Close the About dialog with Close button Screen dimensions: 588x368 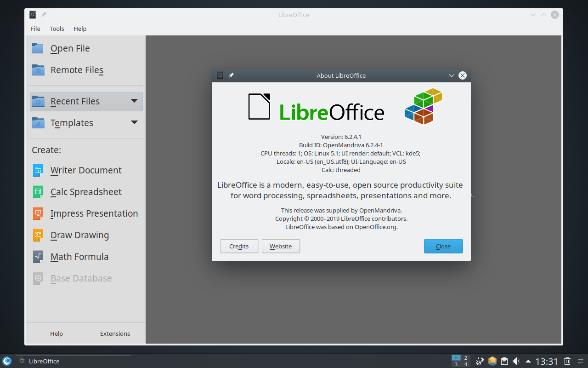[x=443, y=246]
